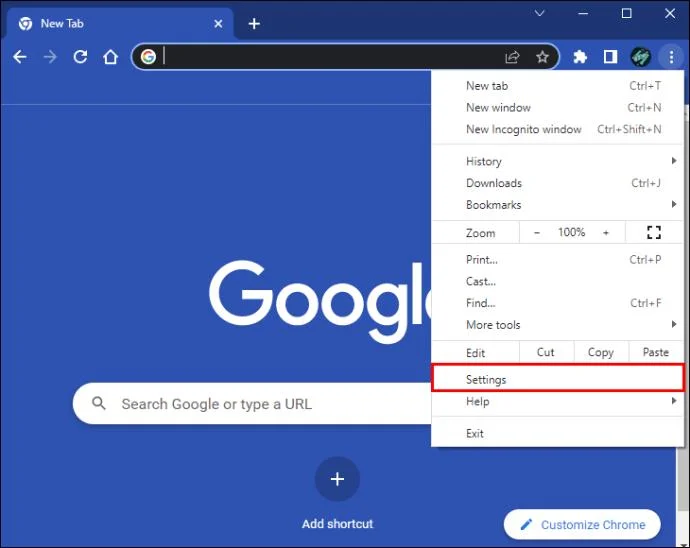Click the magnifier icon in the search box
Screen dimensions: 690x548
99,403
